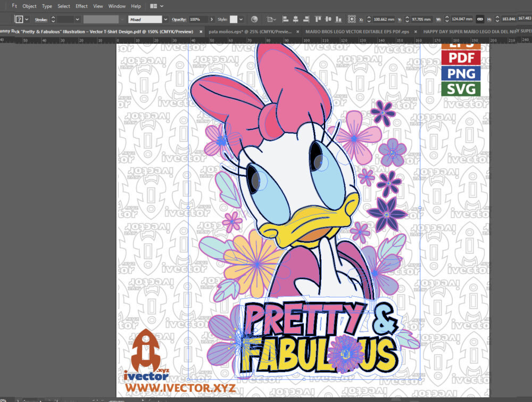532x402 pixels.
Task: Click the PDF red badge on artwork
Action: [461, 58]
